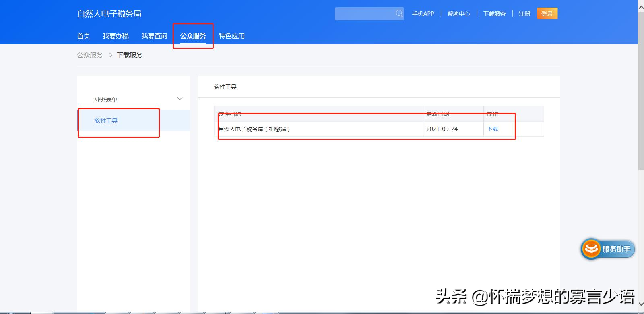Expand the 业务表单 chevron

pyautogui.click(x=180, y=99)
